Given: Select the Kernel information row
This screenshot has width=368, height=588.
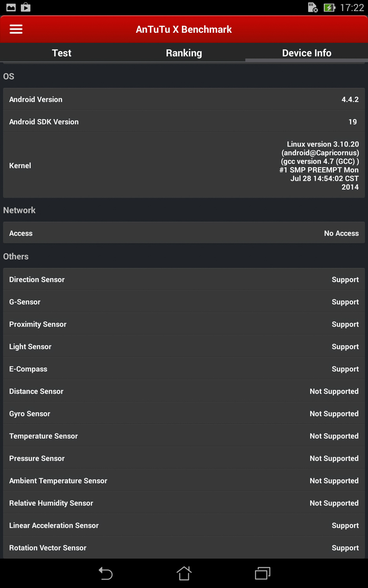Looking at the screenshot, I should tap(184, 166).
